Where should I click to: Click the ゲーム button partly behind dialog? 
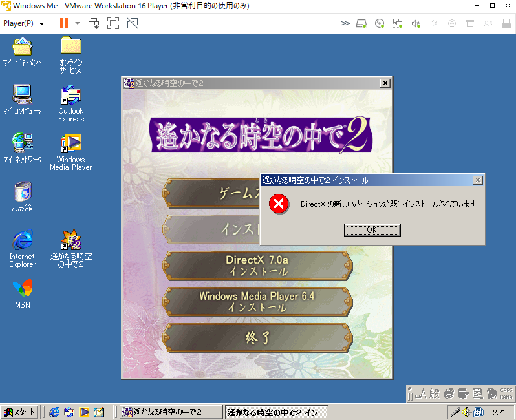click(x=211, y=193)
